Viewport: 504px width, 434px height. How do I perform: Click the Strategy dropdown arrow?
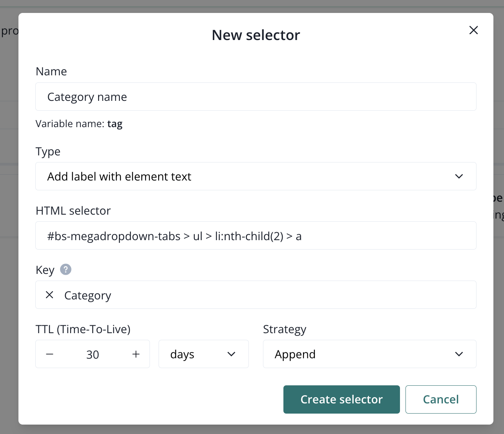pos(459,354)
